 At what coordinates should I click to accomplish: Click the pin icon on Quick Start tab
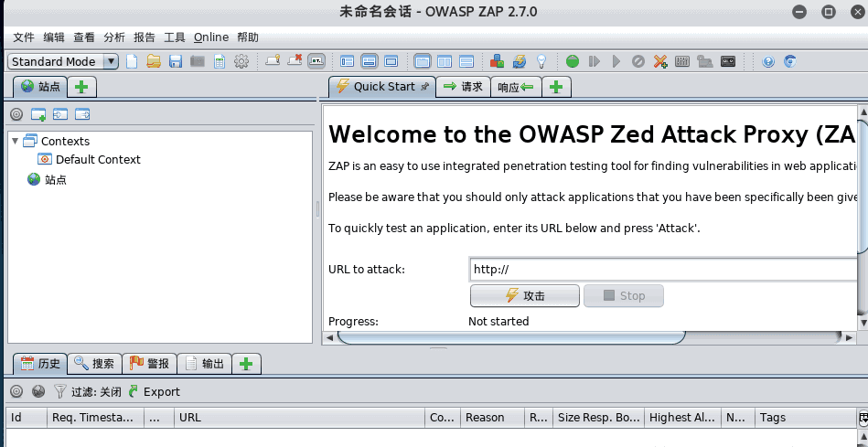point(425,87)
